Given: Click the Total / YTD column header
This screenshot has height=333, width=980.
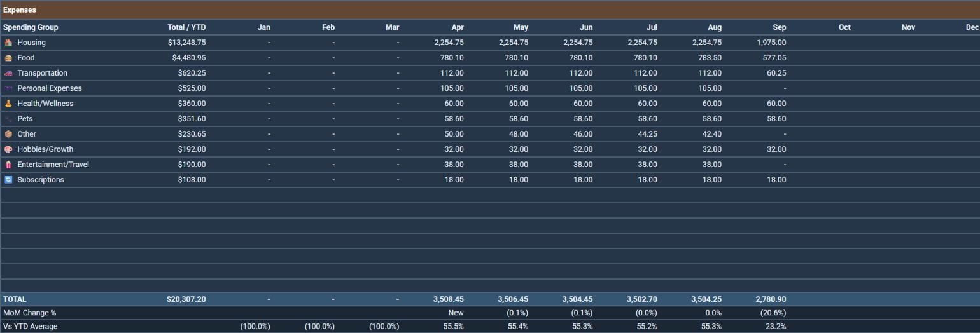Looking at the screenshot, I should click(x=186, y=27).
